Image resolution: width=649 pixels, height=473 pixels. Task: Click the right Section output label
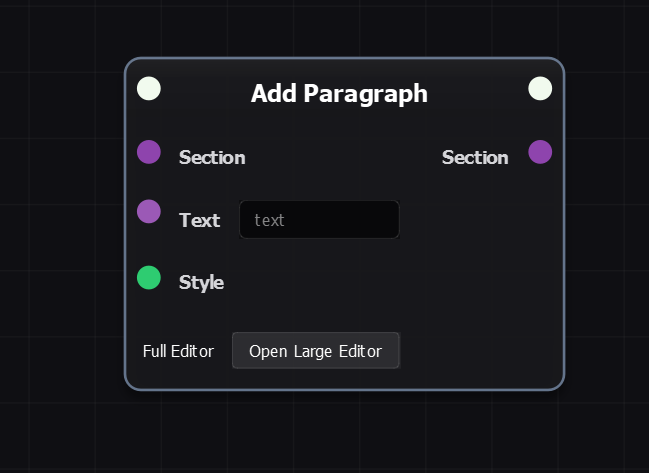click(x=475, y=158)
